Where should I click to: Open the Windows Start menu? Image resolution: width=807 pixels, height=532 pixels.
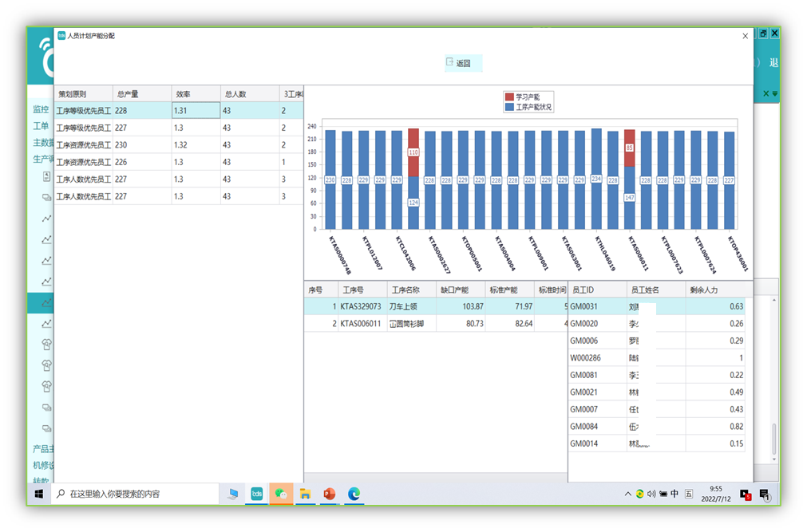click(x=38, y=494)
